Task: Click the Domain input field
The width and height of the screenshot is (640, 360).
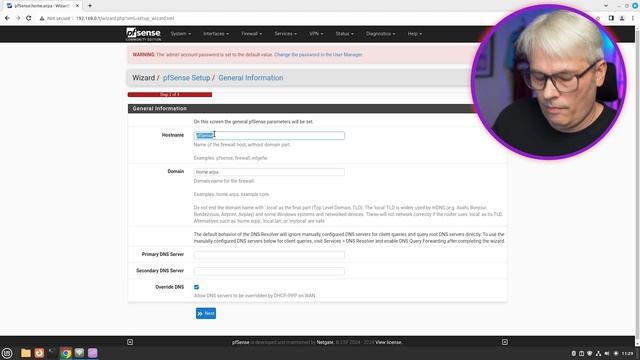Action: pyautogui.click(x=269, y=172)
